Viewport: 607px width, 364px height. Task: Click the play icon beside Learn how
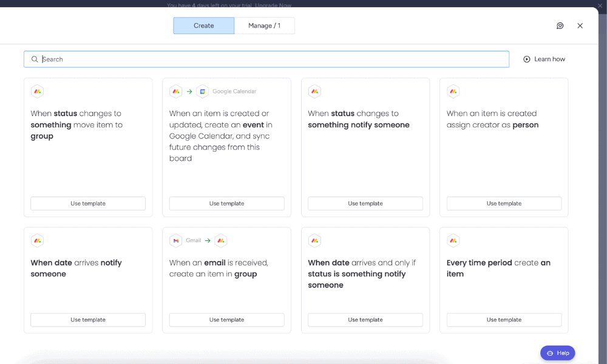click(x=527, y=59)
